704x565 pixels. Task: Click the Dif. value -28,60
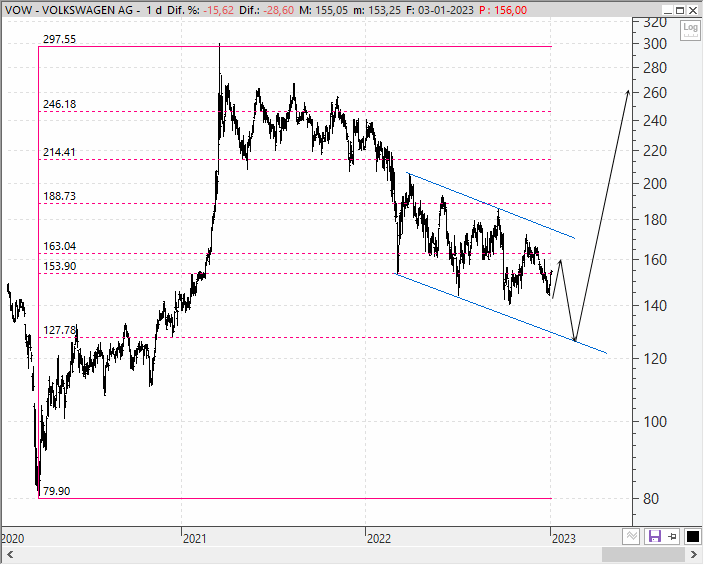279,10
